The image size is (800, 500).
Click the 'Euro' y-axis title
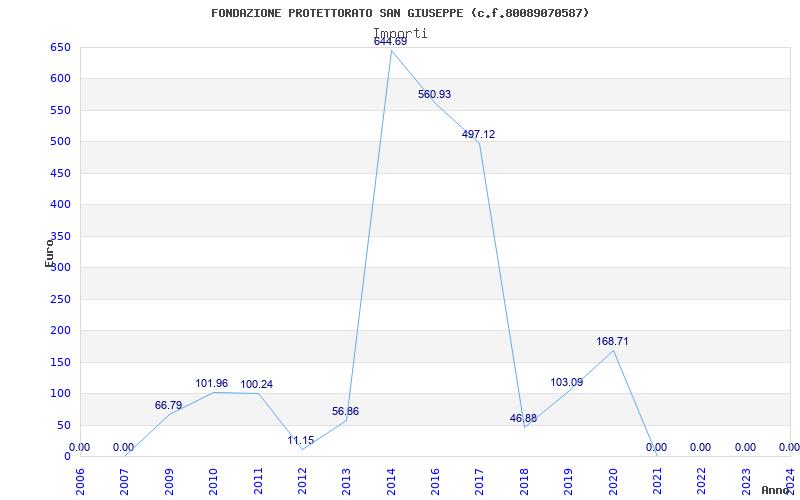[x=49, y=253]
